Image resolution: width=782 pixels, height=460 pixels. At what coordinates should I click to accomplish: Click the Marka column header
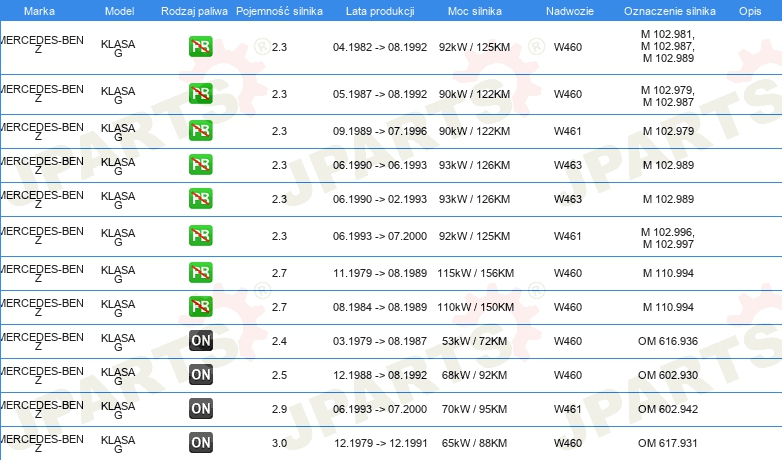coord(39,11)
